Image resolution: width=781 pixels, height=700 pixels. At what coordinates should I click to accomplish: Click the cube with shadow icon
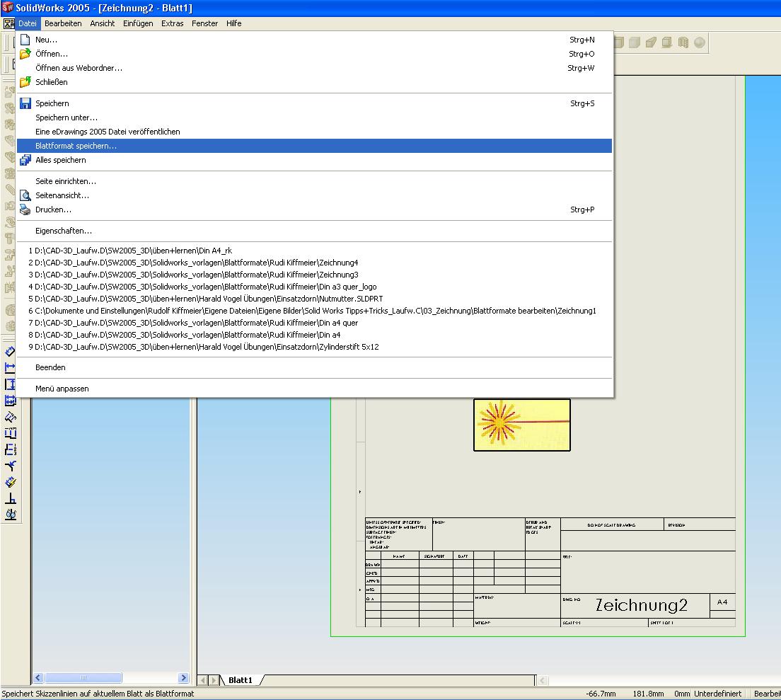pos(667,42)
